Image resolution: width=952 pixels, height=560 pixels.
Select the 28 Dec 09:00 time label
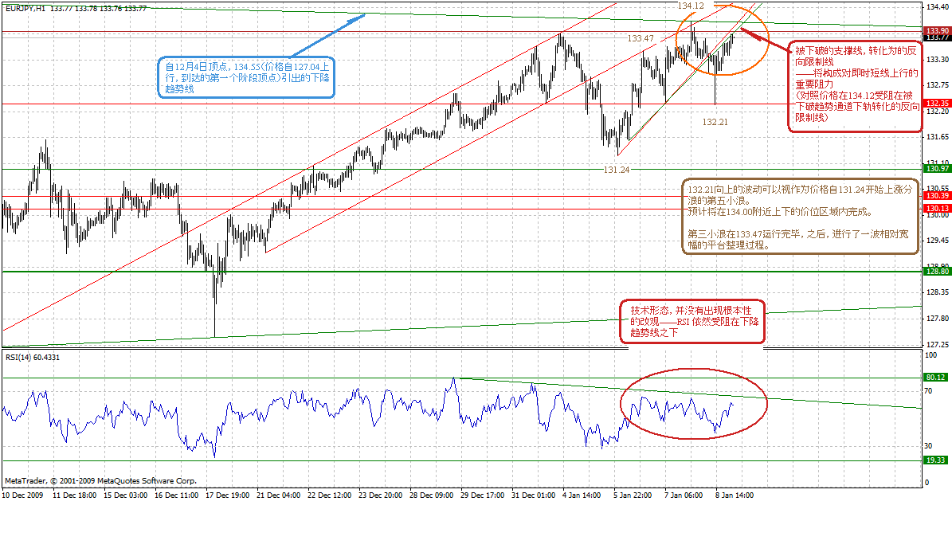tap(431, 495)
